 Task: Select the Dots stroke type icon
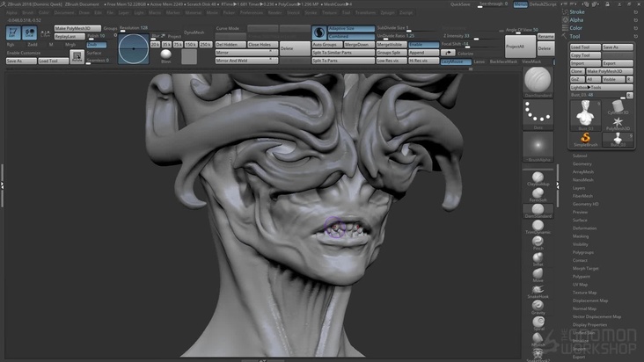tap(538, 112)
